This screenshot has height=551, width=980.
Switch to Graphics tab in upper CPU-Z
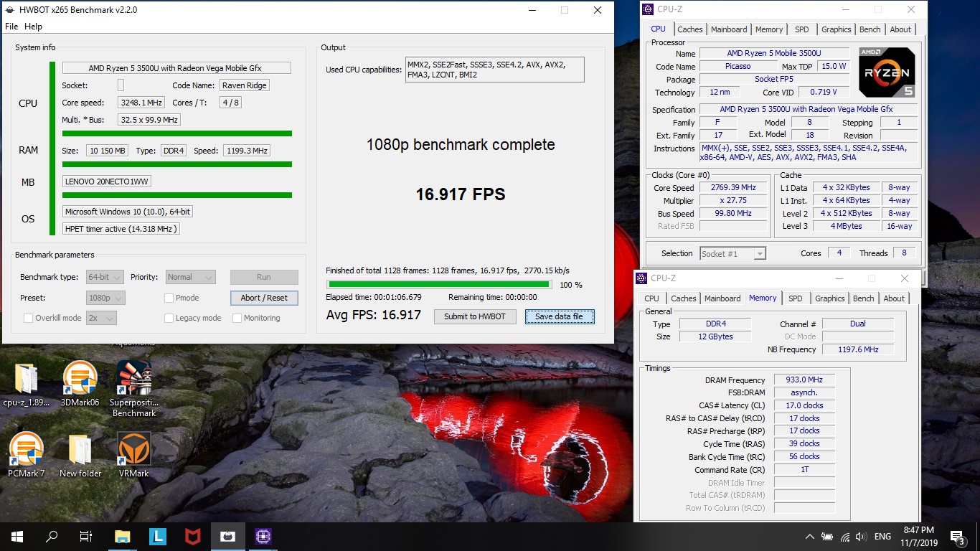tap(837, 29)
